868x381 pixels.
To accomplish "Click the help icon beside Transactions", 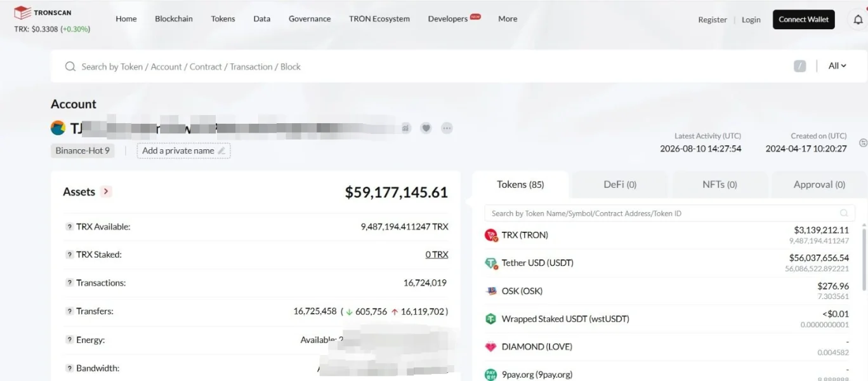I will [69, 283].
